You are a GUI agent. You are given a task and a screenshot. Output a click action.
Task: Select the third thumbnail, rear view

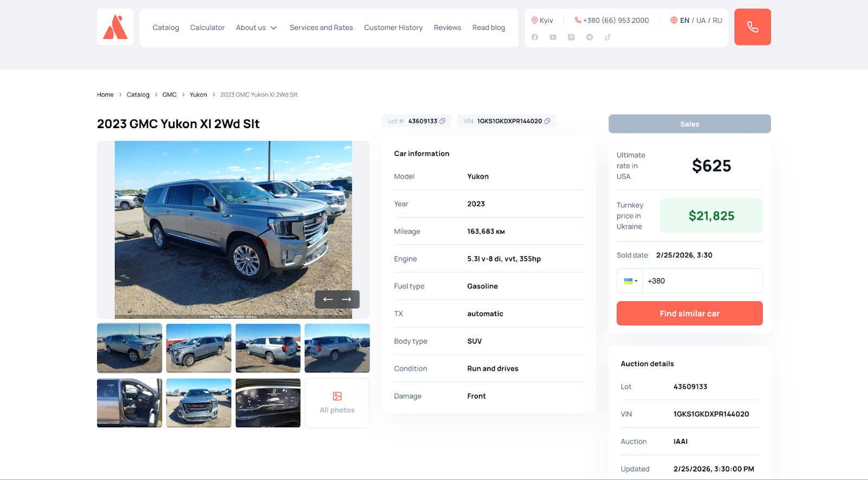268,348
